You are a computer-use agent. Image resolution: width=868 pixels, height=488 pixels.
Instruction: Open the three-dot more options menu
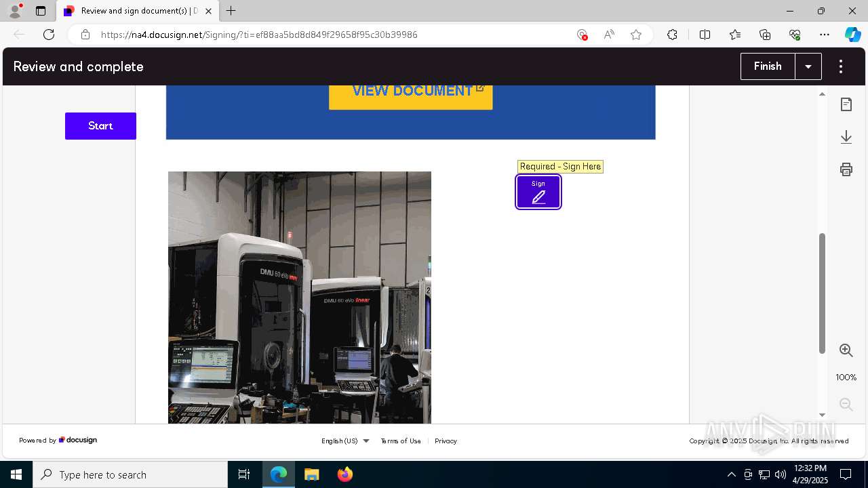coord(841,66)
